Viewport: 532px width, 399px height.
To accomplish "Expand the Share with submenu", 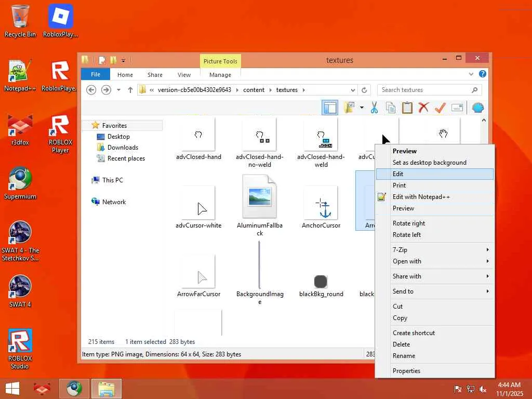I will pyautogui.click(x=435, y=276).
